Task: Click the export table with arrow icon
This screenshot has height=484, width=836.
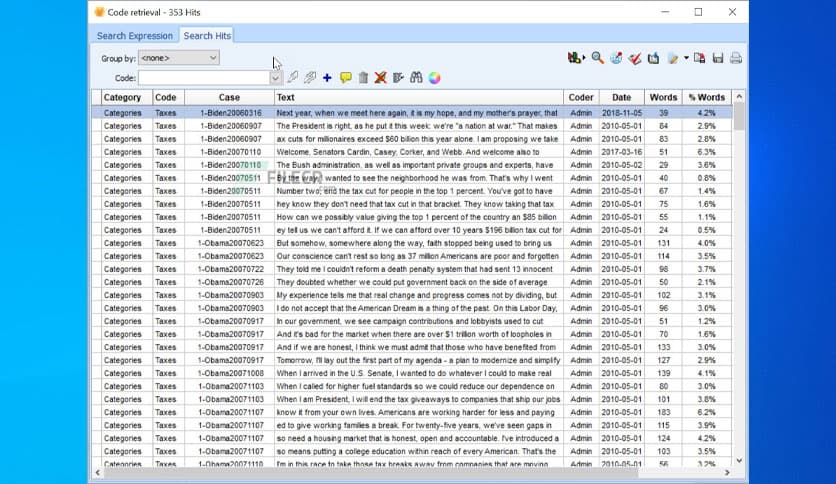Action: pos(653,58)
